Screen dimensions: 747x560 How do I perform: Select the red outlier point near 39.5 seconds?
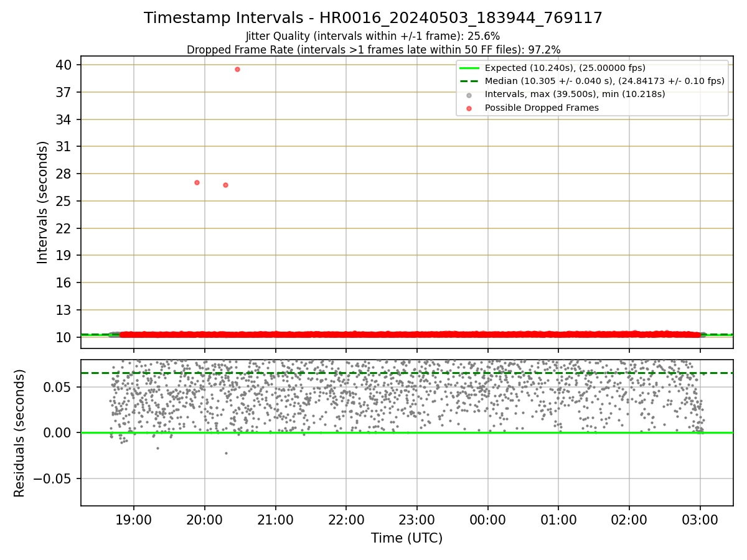tap(237, 69)
